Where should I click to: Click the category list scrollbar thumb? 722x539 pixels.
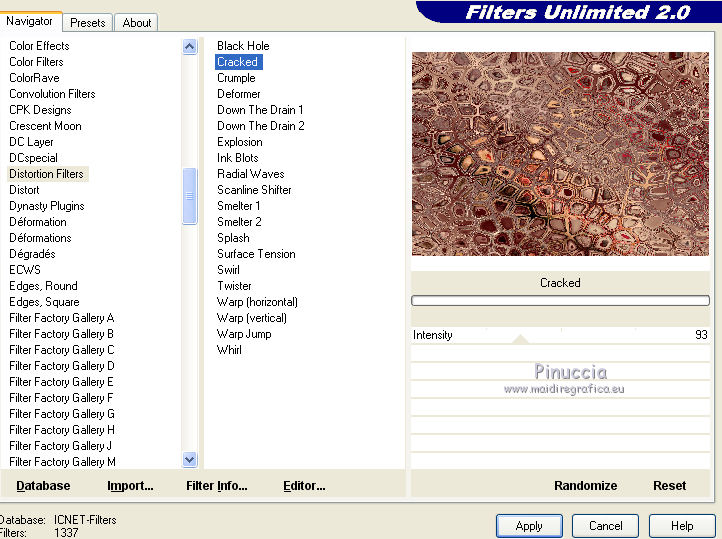point(190,196)
